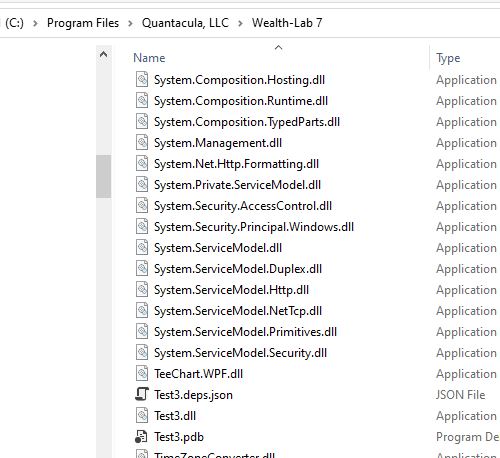Image resolution: width=500 pixels, height=458 pixels.
Task: Click the Test3.pdb program database icon
Action: 141,437
